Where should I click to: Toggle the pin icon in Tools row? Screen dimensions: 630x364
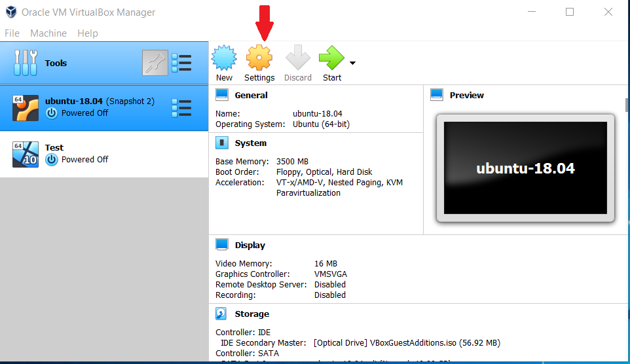click(155, 63)
